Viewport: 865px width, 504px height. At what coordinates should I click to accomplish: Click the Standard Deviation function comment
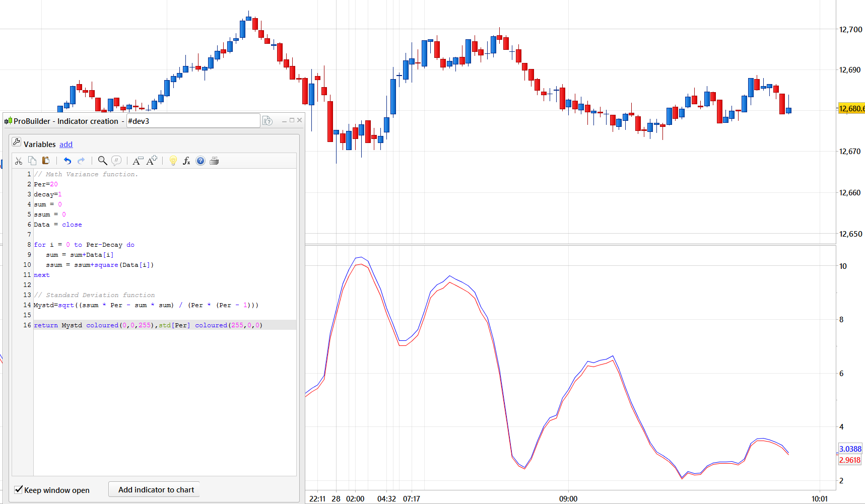94,295
